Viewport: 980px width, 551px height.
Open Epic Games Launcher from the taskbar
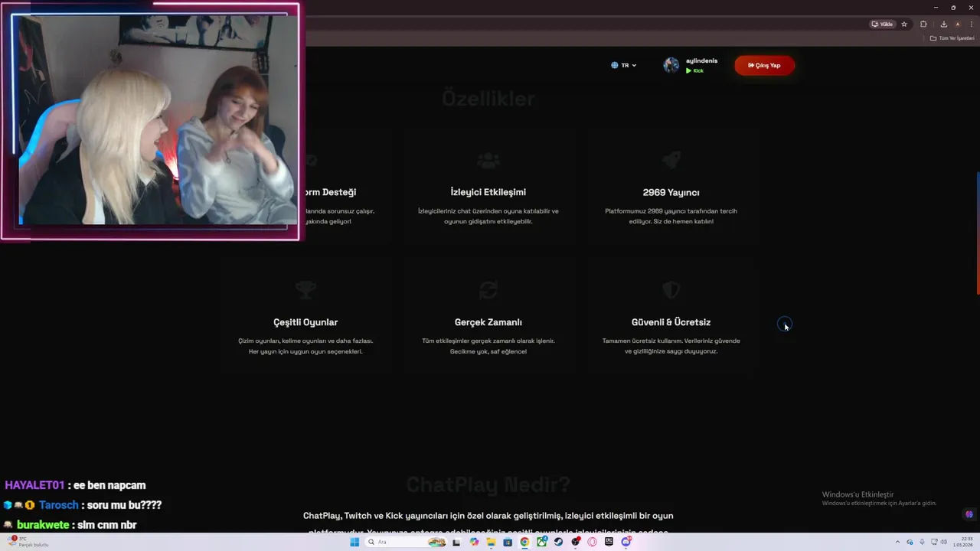coord(609,542)
